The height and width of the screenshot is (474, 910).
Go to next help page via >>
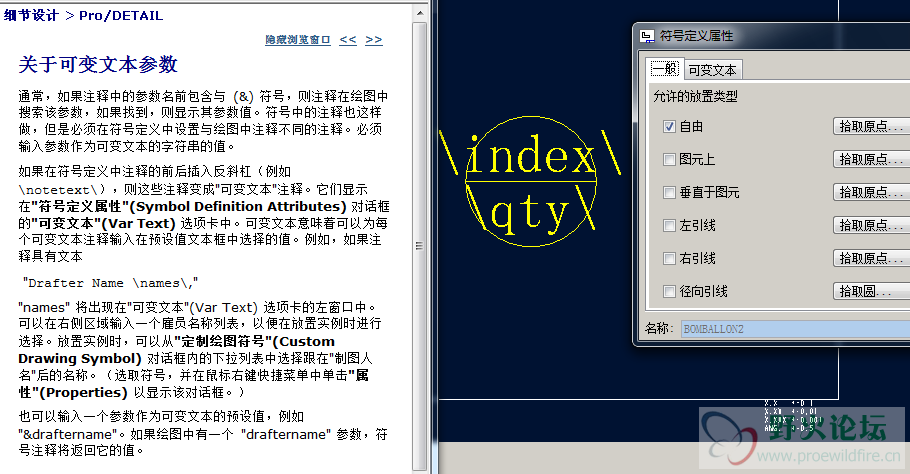coord(374,39)
